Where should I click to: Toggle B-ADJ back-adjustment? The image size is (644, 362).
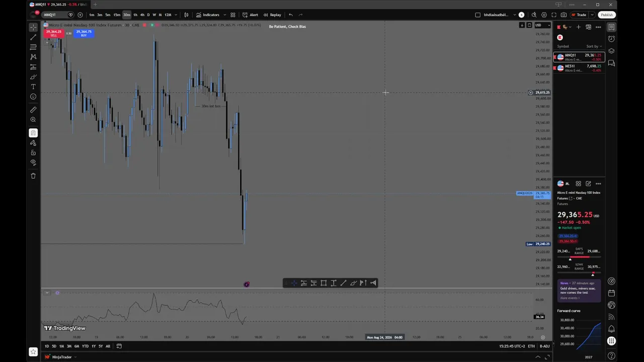(544, 346)
